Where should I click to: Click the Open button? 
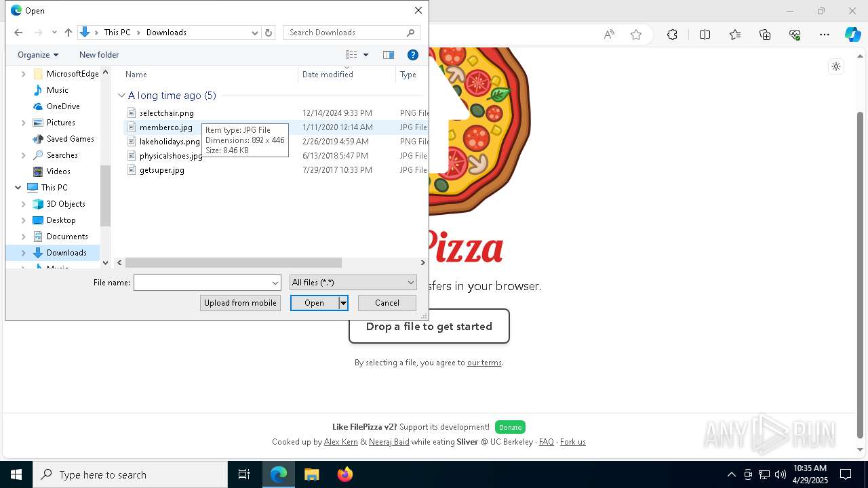click(315, 303)
